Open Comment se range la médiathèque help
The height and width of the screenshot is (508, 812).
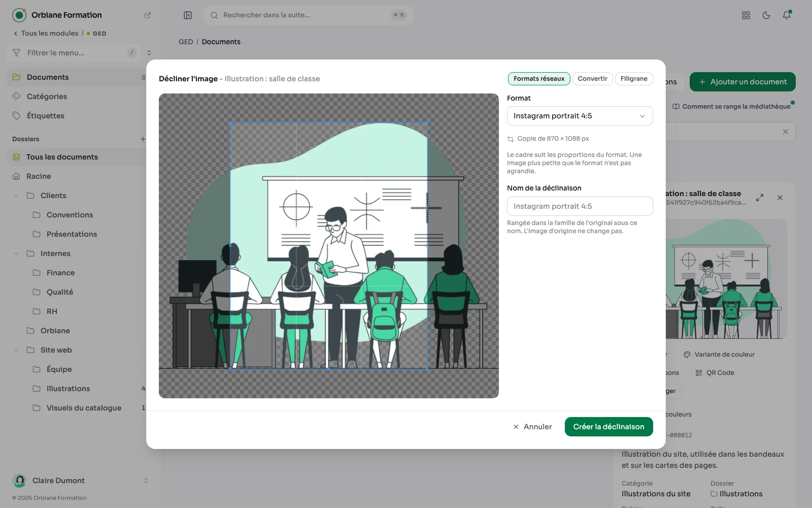(x=731, y=107)
